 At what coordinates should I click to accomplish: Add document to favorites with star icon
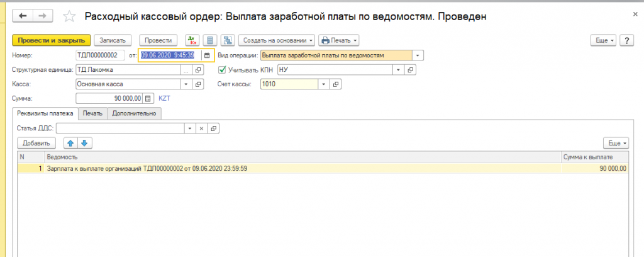point(70,14)
